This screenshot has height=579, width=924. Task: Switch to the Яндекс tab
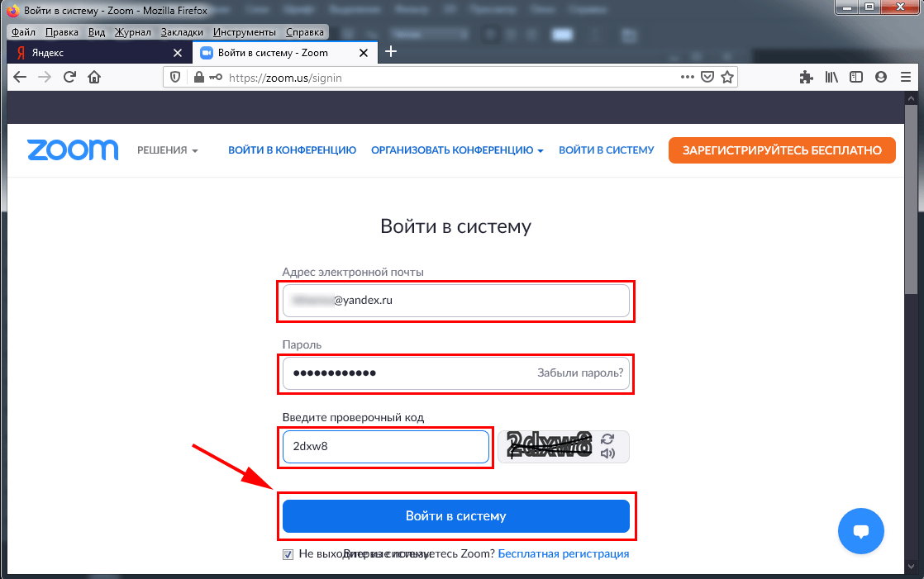[99, 53]
